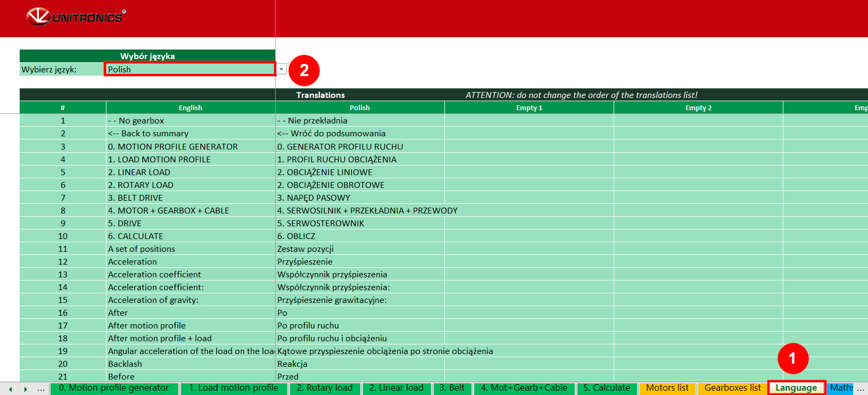Click the 'Backlash' cell
The width and height of the screenshot is (868, 395).
pos(191,364)
